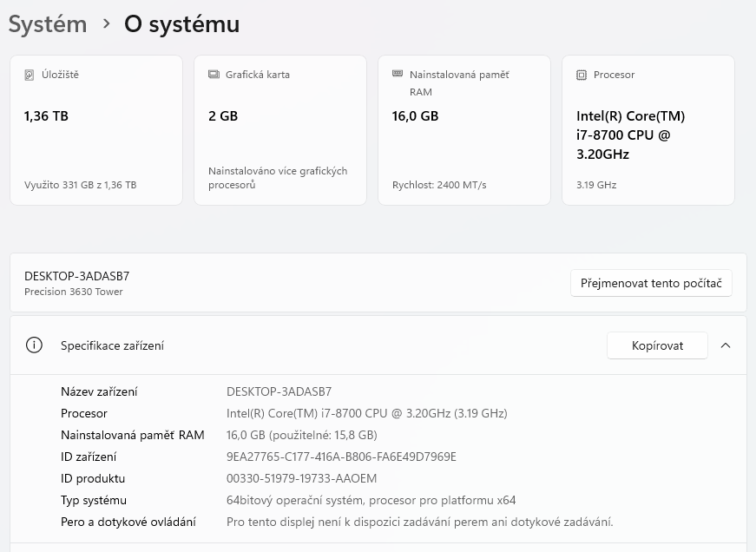Copy device specifications with the Kopírovat button
Screen dimensions: 756x552
[x=657, y=345]
